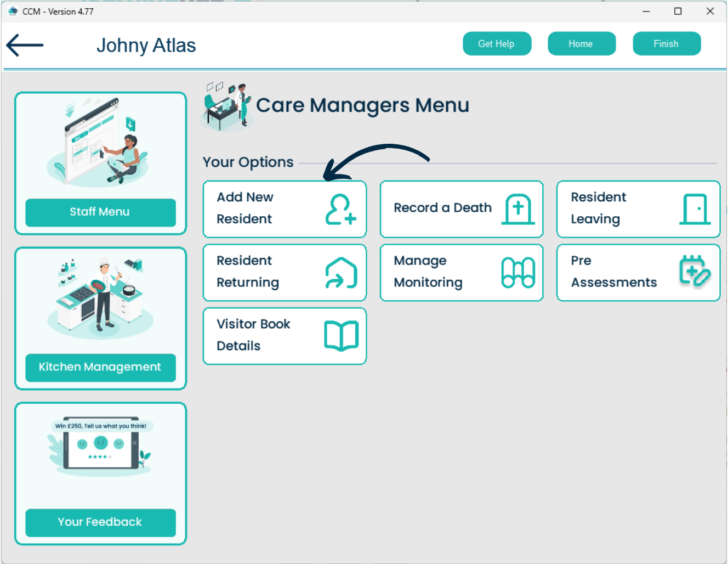Choose the Resident Returning option

click(285, 273)
